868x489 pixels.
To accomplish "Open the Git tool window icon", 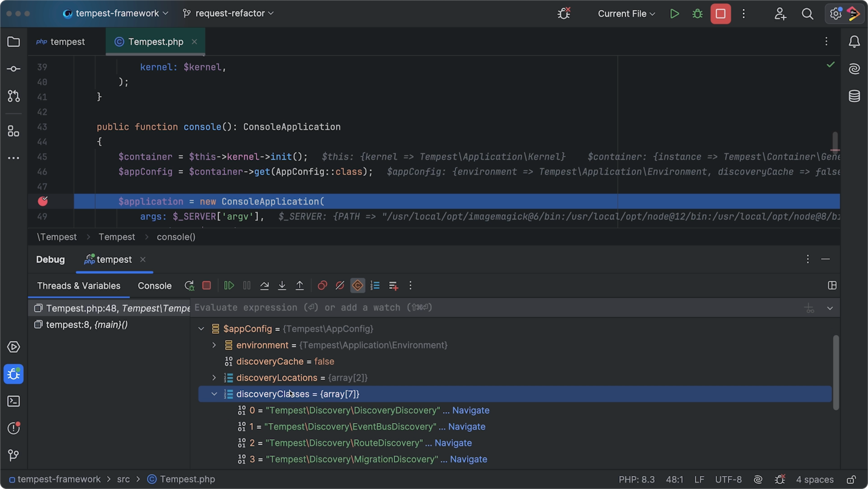I will click(13, 455).
